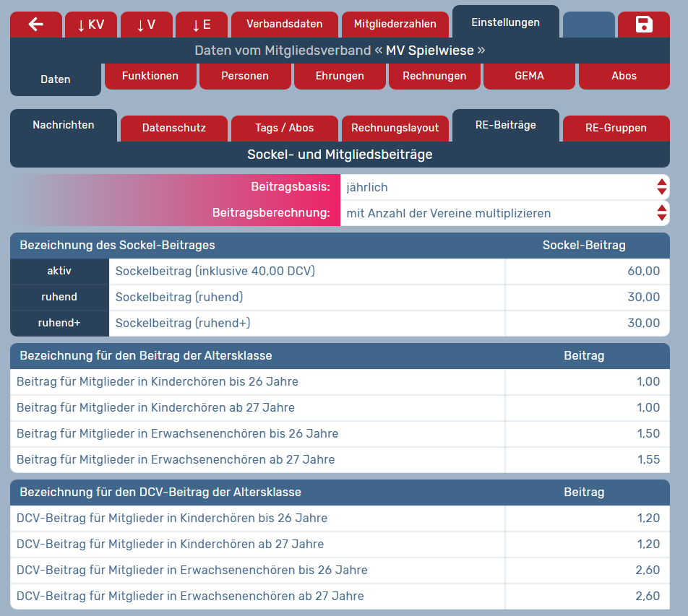Click the Erwachsenenchören ab 27 Jahre 1,55 amount

587,459
